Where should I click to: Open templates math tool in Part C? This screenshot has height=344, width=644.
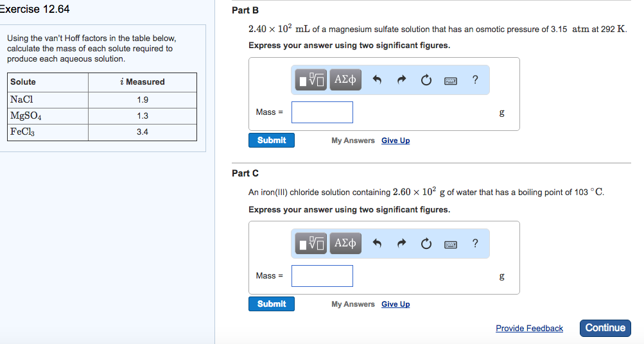click(311, 243)
